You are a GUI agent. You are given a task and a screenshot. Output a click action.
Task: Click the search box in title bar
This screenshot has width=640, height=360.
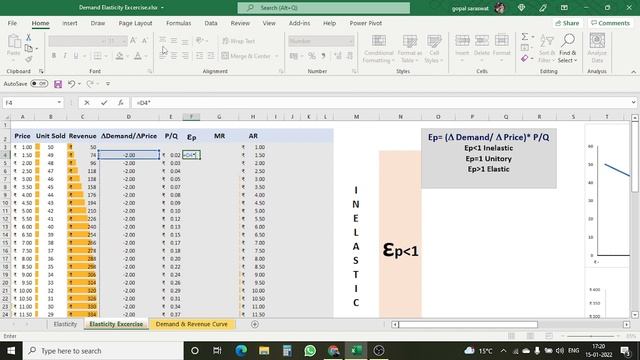[x=324, y=8]
